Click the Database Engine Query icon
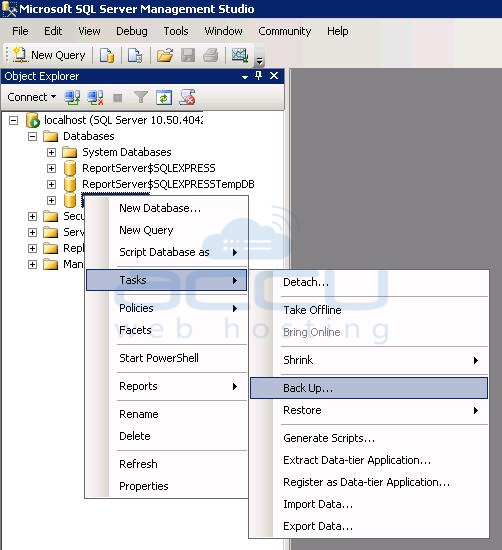Image resolution: width=502 pixels, height=550 pixels. (107, 55)
